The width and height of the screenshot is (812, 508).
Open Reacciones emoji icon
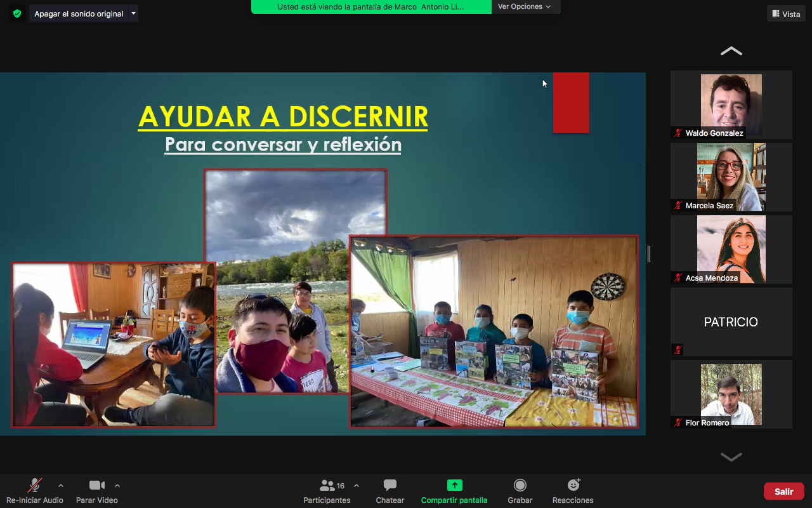coord(573,485)
